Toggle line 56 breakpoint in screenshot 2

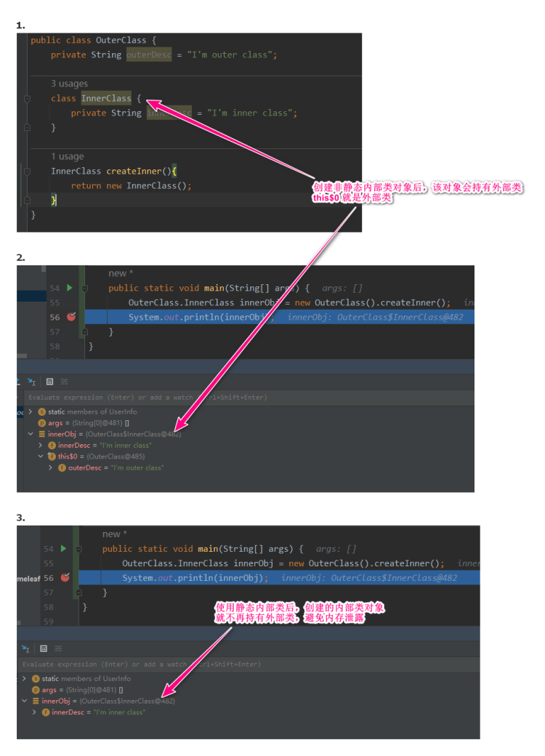71,317
